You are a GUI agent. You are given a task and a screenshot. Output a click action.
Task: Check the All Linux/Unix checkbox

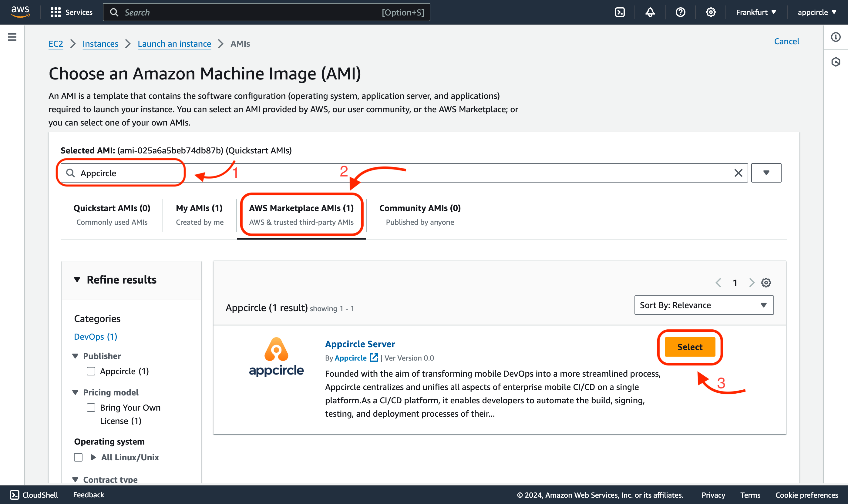point(79,458)
